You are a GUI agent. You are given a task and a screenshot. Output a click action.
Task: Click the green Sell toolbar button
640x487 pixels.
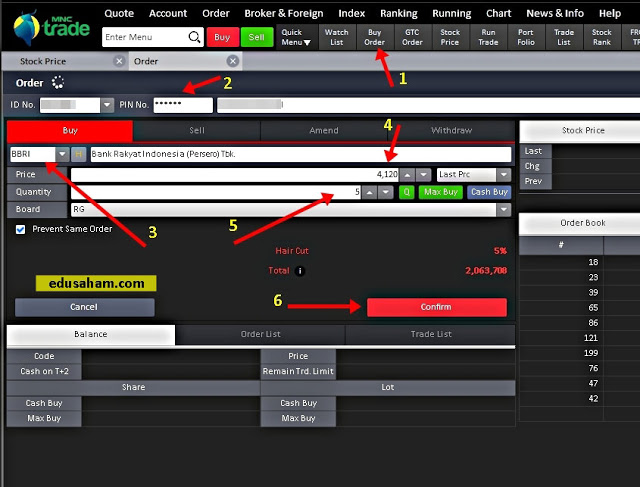coord(257,37)
